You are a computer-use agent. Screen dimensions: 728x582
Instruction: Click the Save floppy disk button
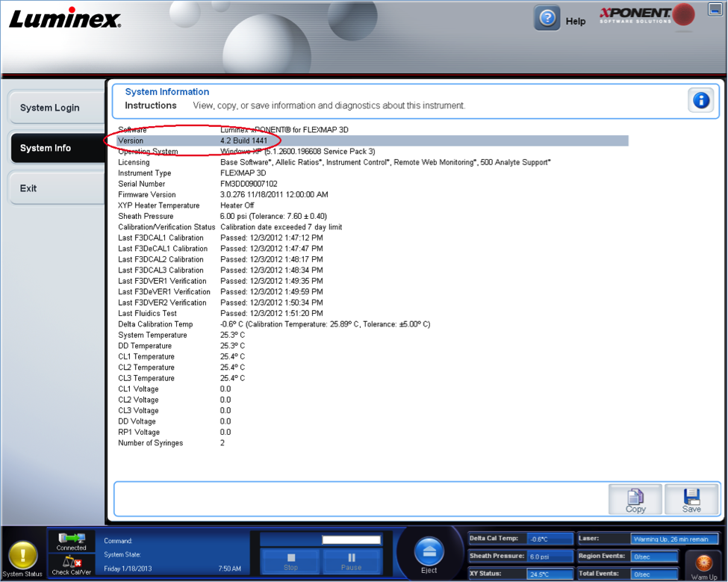pos(691,499)
